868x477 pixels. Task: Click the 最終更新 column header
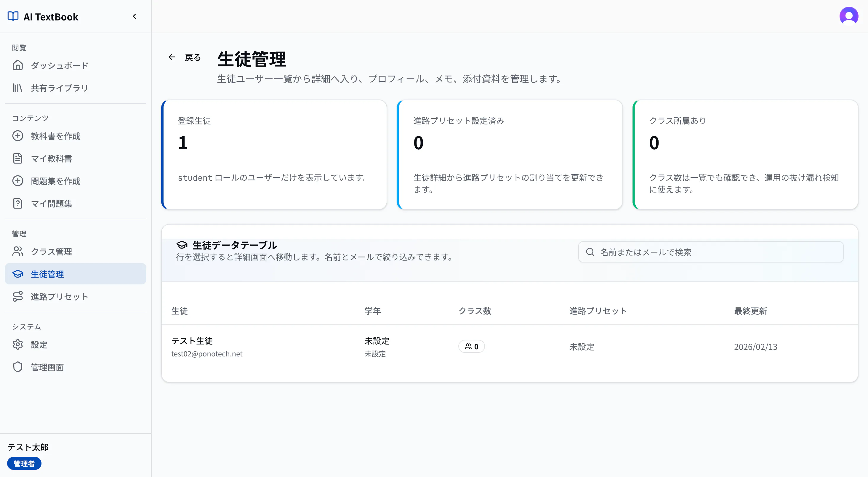[751, 311]
